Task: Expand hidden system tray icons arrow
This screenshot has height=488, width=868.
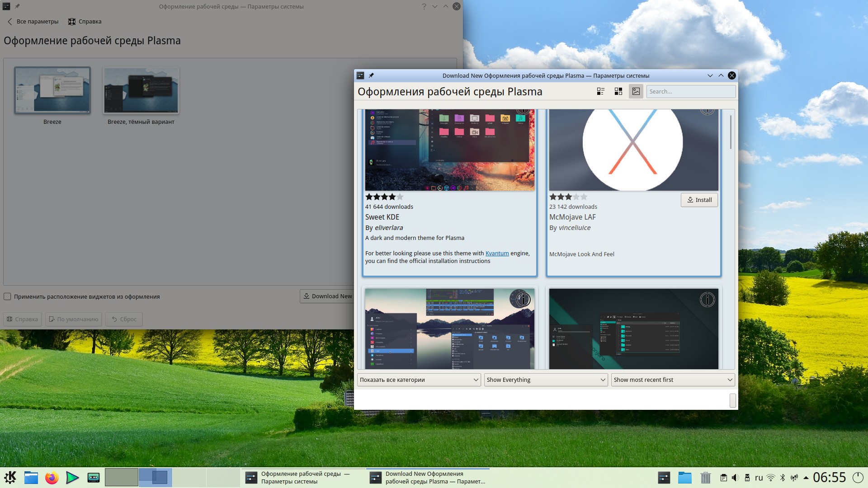Action: coord(806,478)
